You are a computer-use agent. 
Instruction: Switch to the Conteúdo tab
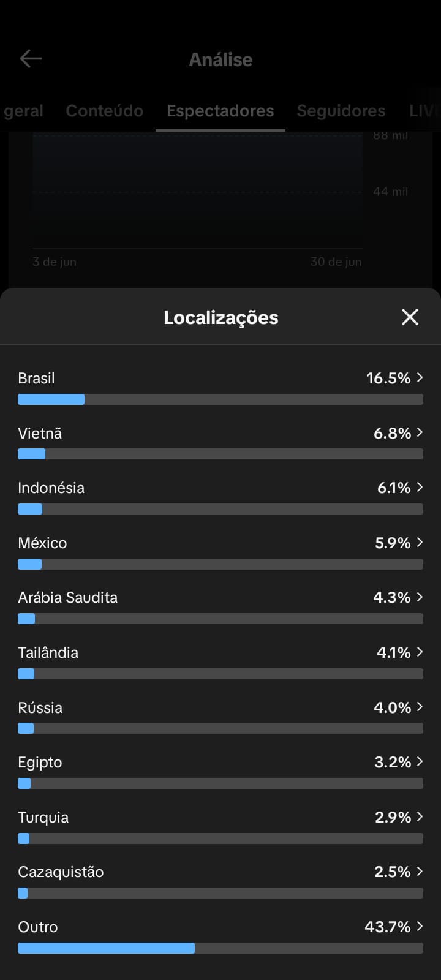tap(105, 111)
